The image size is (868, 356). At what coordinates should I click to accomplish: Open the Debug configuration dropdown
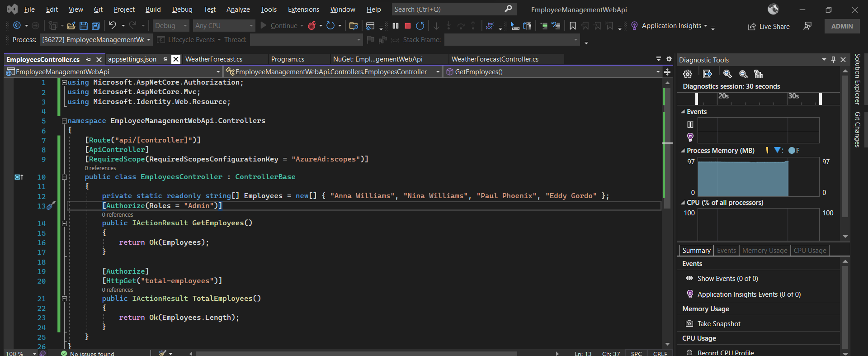pyautogui.click(x=171, y=26)
